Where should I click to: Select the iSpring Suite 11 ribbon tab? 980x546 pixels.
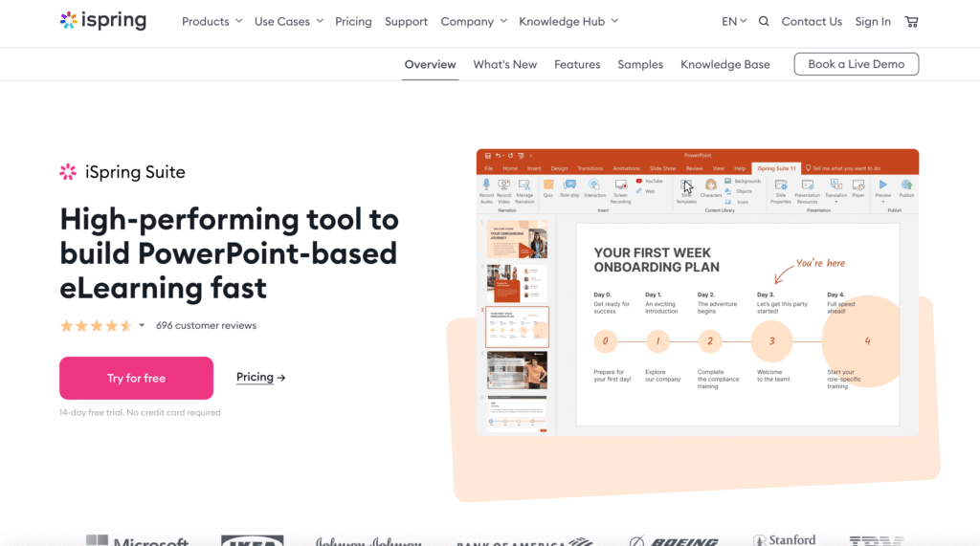pos(776,168)
